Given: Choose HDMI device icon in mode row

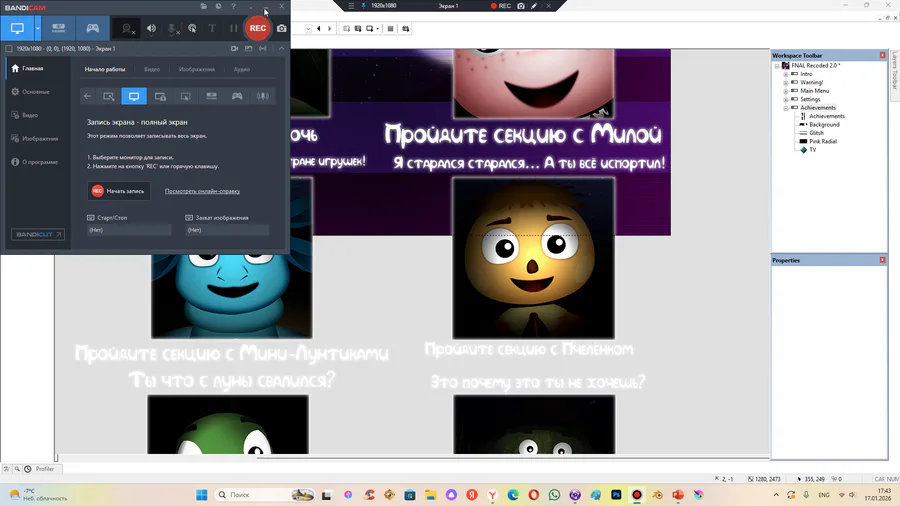Looking at the screenshot, I should coord(212,96).
